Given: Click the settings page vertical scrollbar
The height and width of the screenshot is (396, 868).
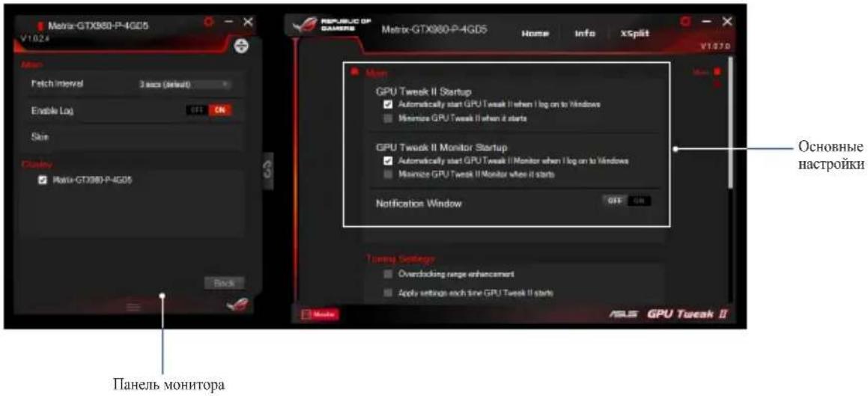Looking at the screenshot, I should click(x=730, y=122).
